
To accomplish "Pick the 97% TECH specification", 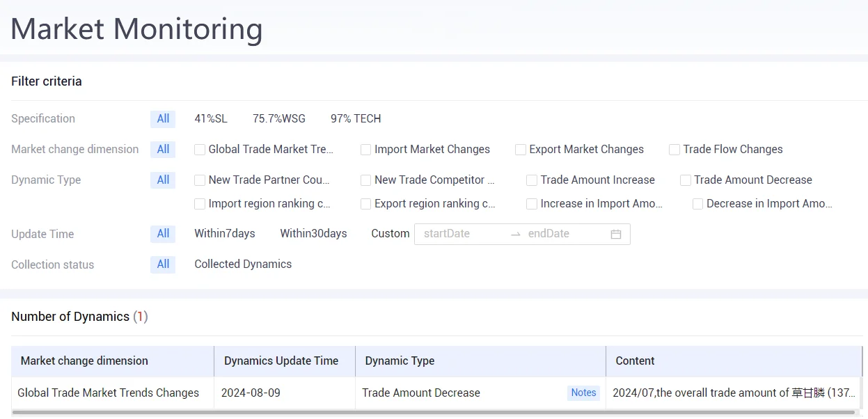I will click(356, 119).
